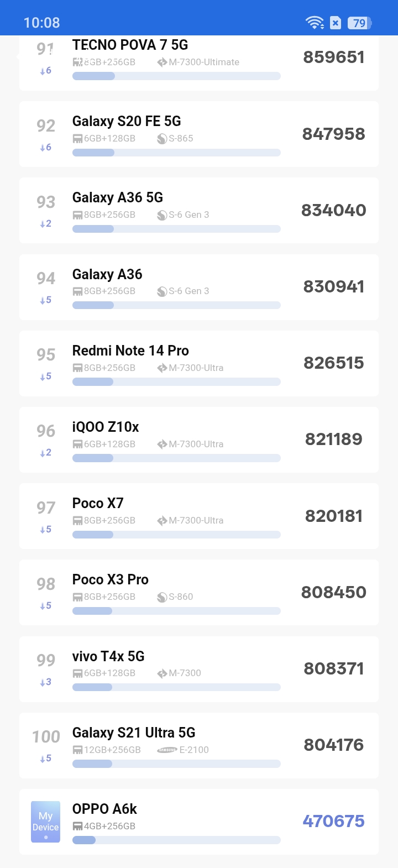This screenshot has width=398, height=868.
Task: Tap the Samsung Exynos logo for Galaxy S21 Ultra
Action: [167, 750]
